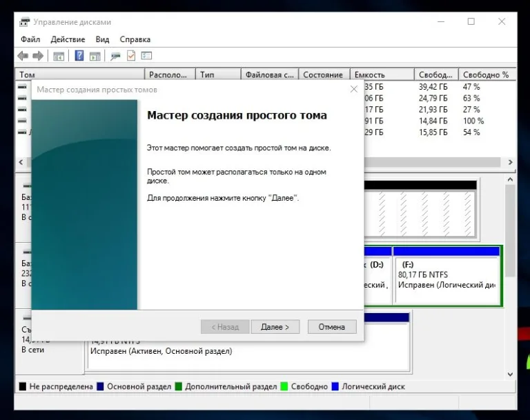The width and height of the screenshot is (530, 420).
Task: Open the Действие menu
Action: (x=68, y=39)
